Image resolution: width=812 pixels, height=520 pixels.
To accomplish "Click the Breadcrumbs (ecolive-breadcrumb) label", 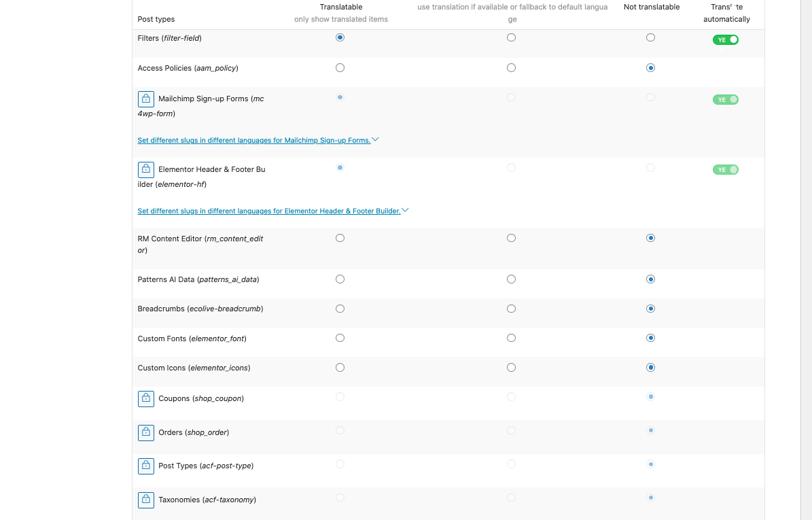I will [x=200, y=309].
